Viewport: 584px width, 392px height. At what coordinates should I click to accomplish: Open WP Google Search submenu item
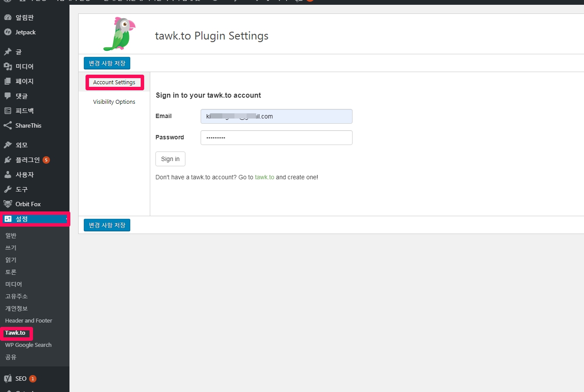(28, 345)
